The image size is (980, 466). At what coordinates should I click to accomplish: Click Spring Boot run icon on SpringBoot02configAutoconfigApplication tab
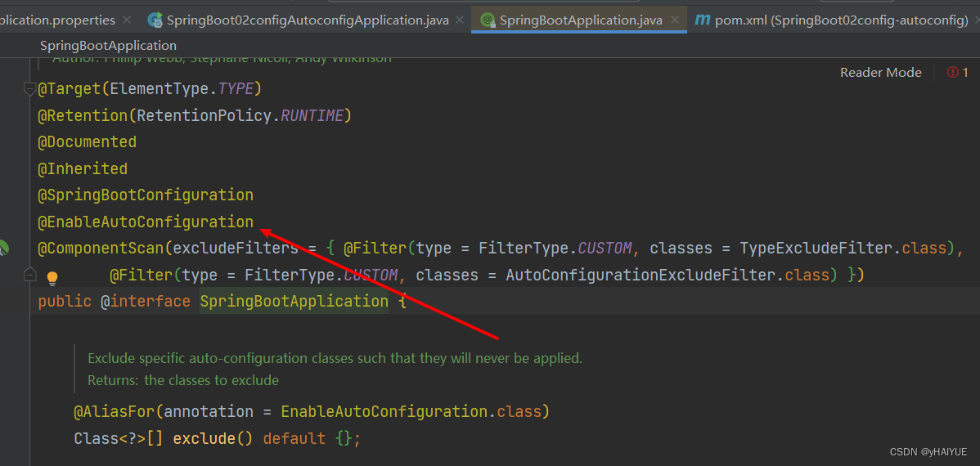coord(155,20)
